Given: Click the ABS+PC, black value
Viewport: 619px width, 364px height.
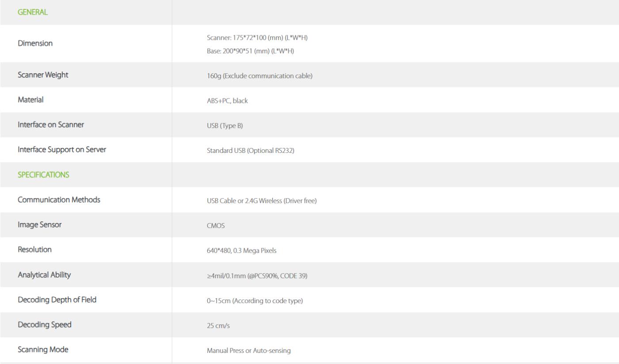Looking at the screenshot, I should (x=227, y=101).
